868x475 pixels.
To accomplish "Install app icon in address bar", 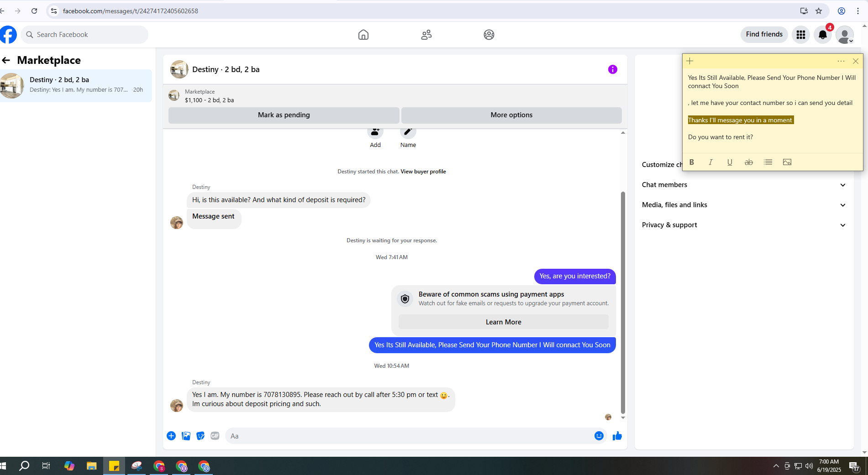I will pyautogui.click(x=804, y=11).
